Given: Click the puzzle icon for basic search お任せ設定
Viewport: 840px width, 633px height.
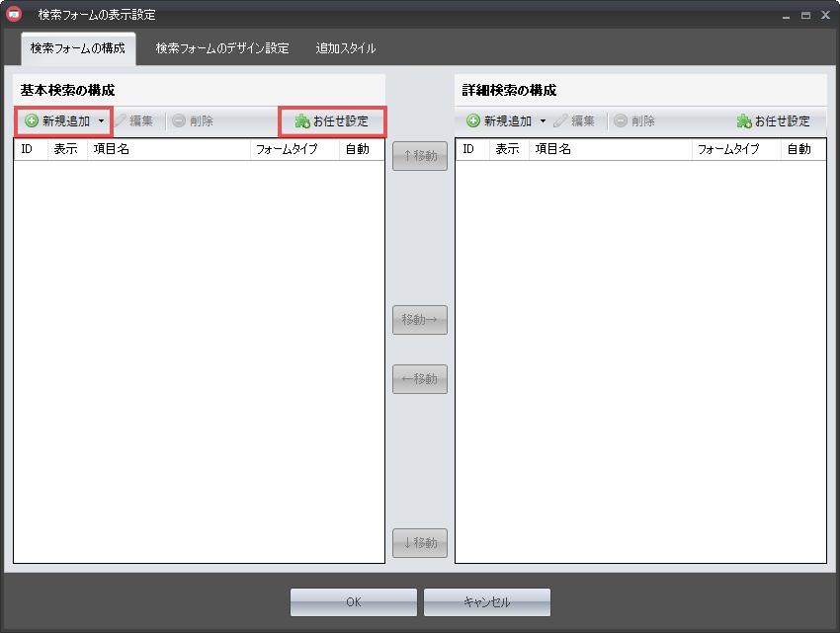Looking at the screenshot, I should [302, 121].
